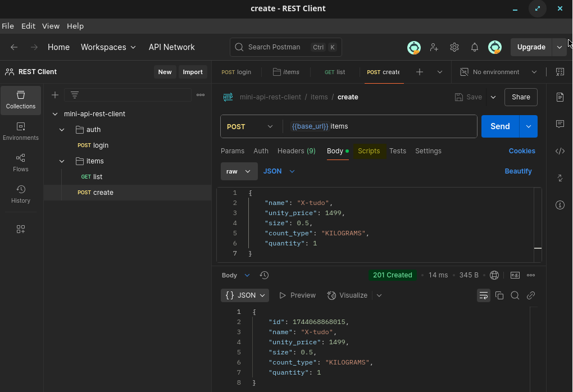Copy the response body to clipboard
The width and height of the screenshot is (573, 392).
[499, 295]
